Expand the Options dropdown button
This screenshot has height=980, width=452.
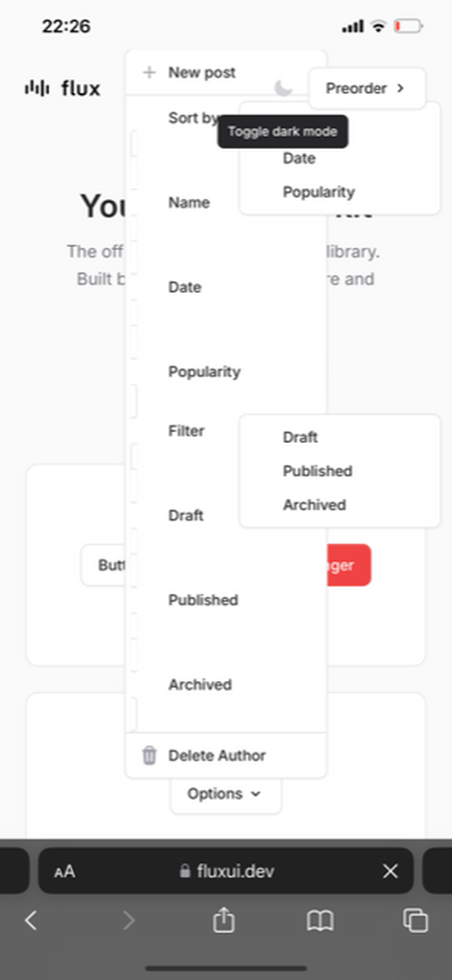226,794
